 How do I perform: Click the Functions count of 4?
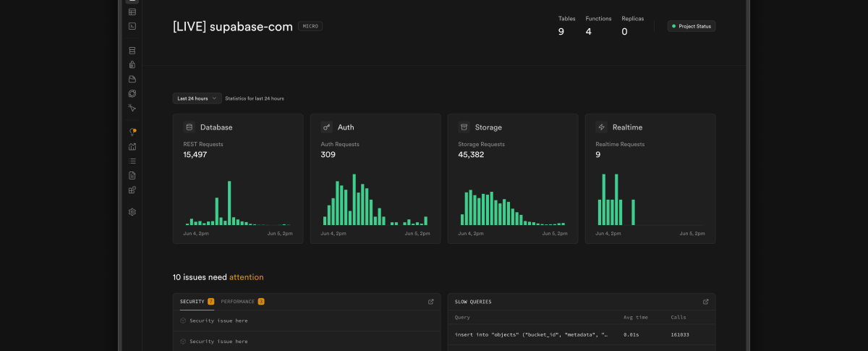588,31
